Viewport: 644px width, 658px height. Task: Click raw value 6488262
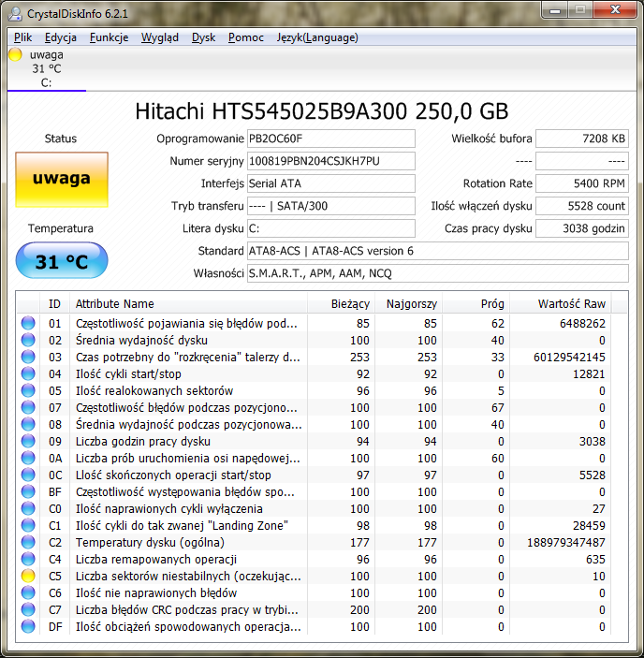click(582, 323)
